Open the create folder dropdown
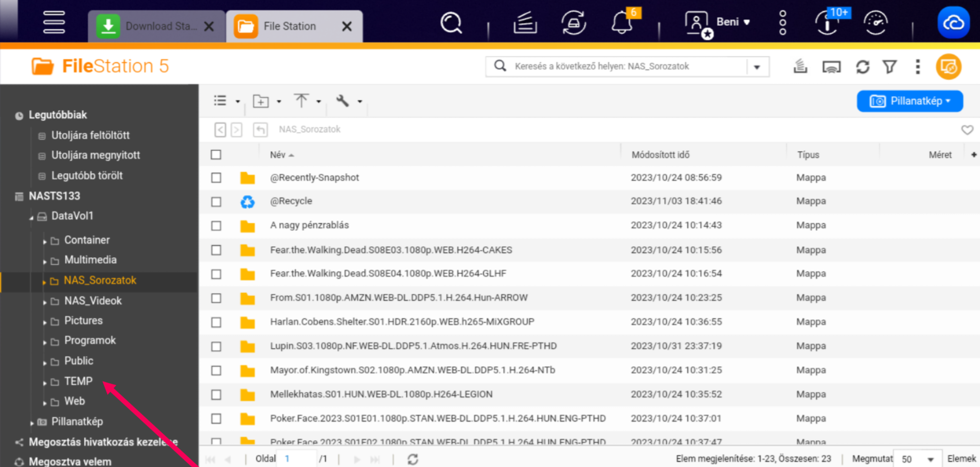The width and height of the screenshot is (980, 467). pyautogui.click(x=267, y=101)
